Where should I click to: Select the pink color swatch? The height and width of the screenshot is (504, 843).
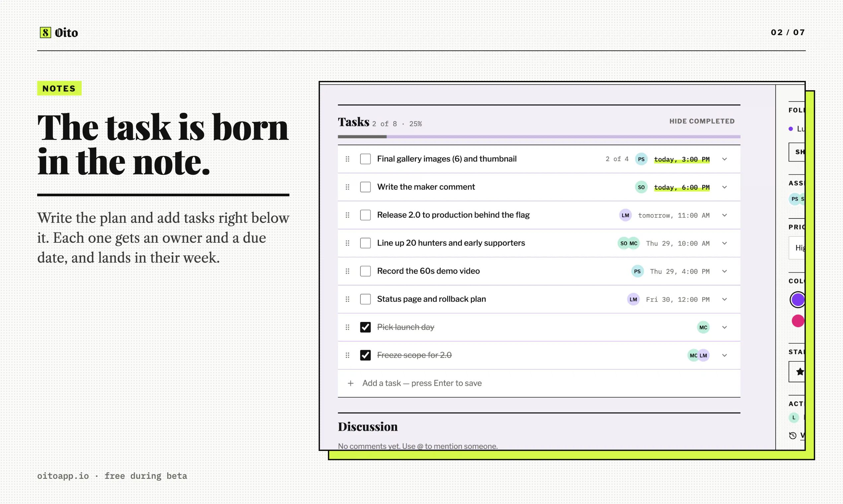(798, 321)
